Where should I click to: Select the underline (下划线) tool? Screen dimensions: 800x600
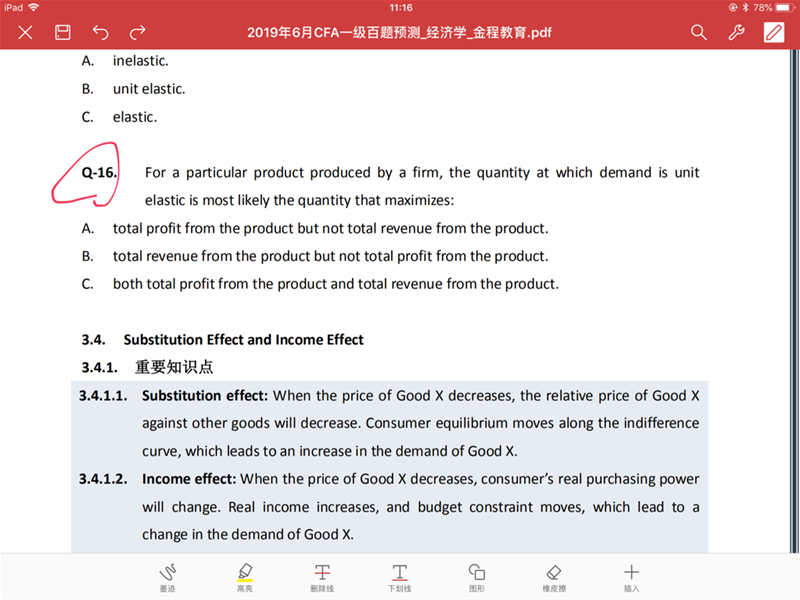click(x=399, y=577)
